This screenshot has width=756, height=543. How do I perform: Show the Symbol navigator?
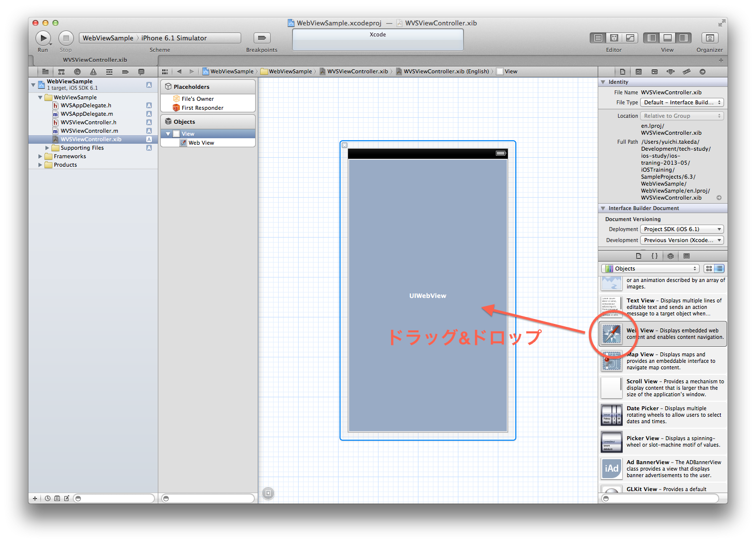click(x=61, y=72)
